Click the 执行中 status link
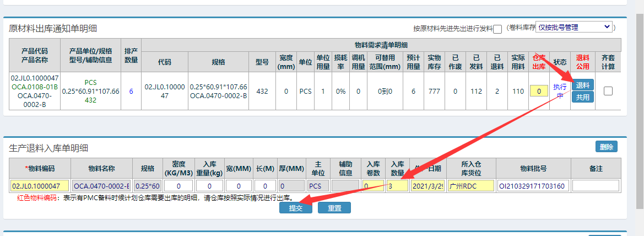This screenshot has width=644, height=236. [560, 91]
